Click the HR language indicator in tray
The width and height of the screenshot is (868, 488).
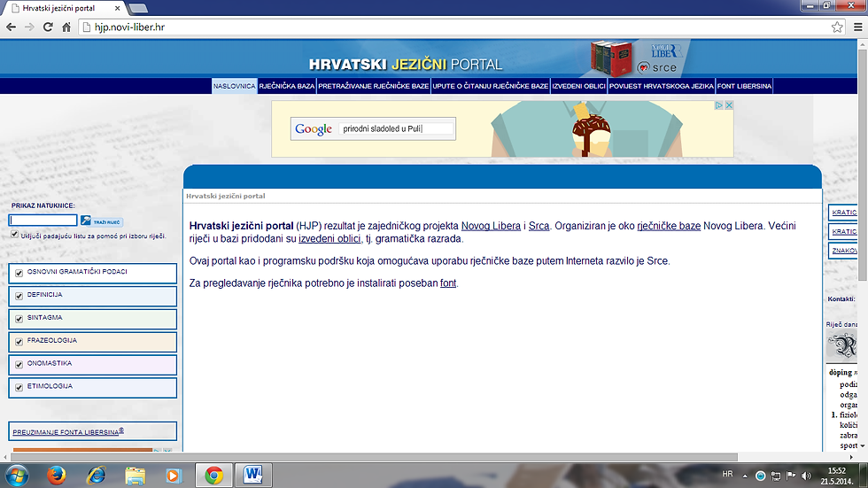click(x=727, y=474)
